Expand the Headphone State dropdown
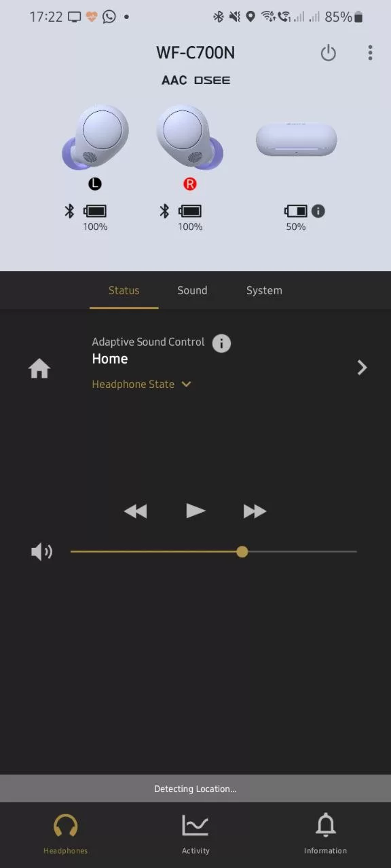This screenshot has height=868, width=391. tap(141, 384)
